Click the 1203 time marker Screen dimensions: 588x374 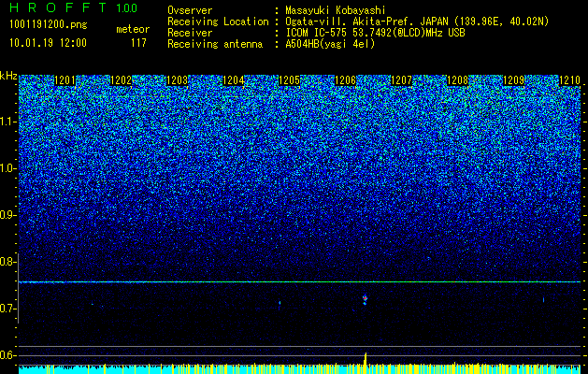pyautogui.click(x=177, y=80)
